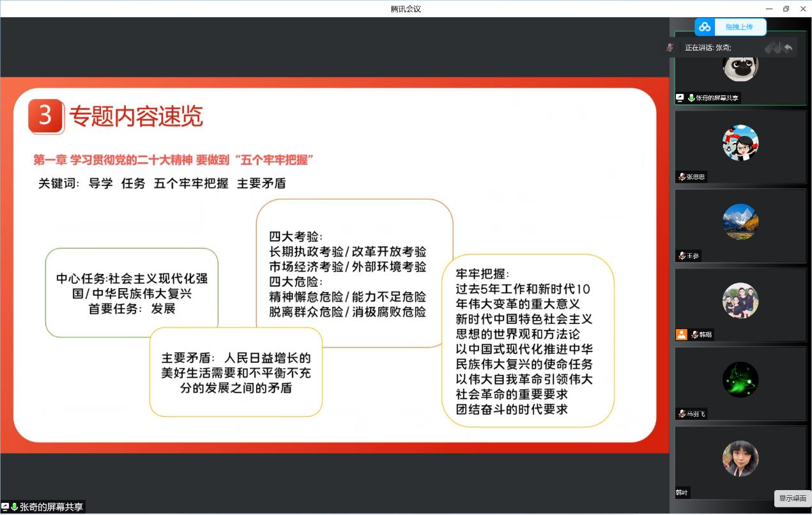Viewport: 812px width, 515px height.
Task: Click the 主要矛盾 box on the shared slide
Action: [x=236, y=372]
